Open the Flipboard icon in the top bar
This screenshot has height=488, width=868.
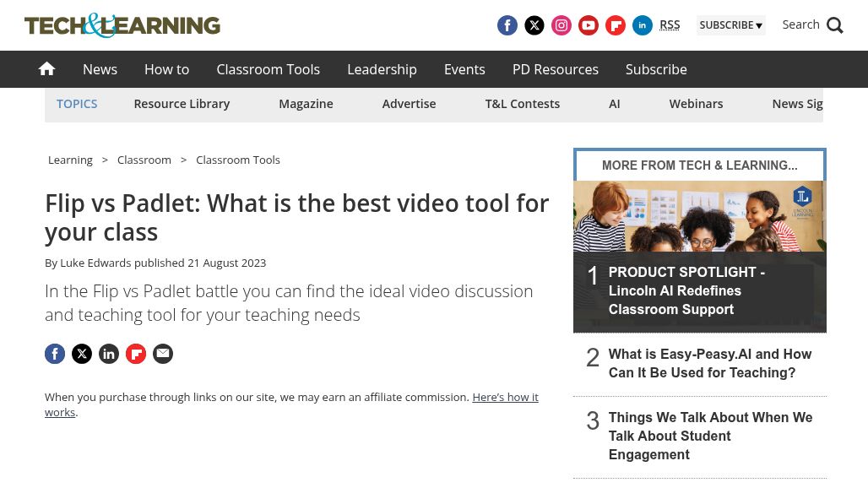[615, 25]
